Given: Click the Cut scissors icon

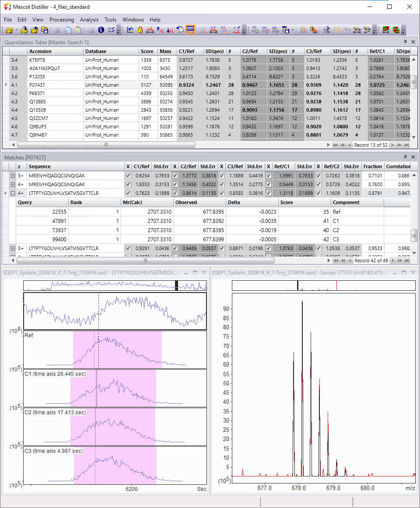Looking at the screenshot, I should coord(58,30).
